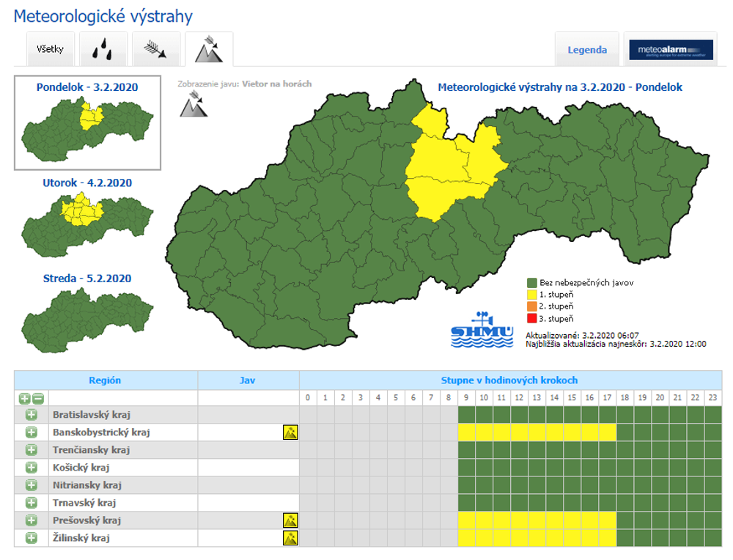Image resolution: width=733 pixels, height=560 pixels.
Task: Switch to the Všetky tab
Action: pyautogui.click(x=50, y=50)
